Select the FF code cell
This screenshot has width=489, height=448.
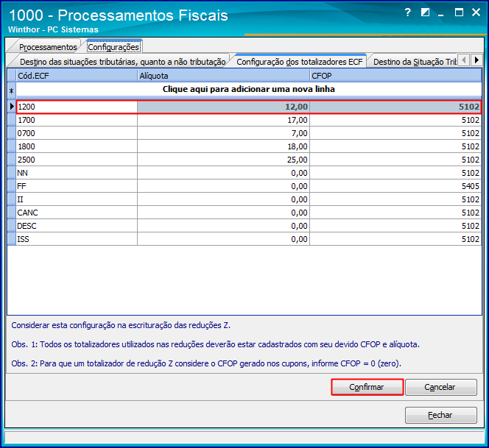coord(77,186)
